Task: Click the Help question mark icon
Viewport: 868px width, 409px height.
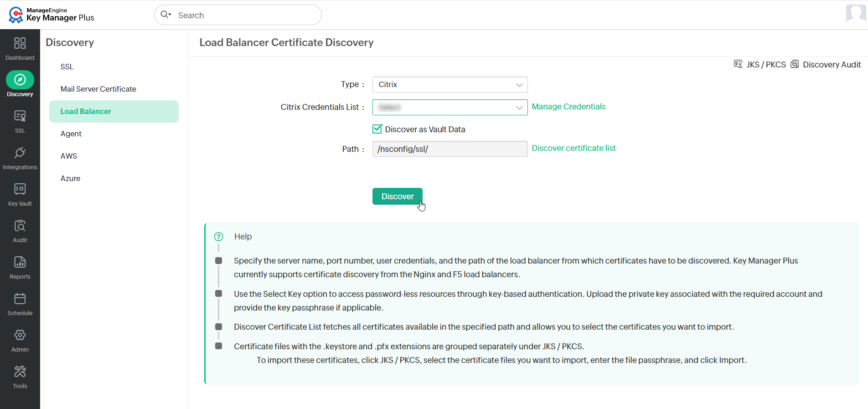Action: tap(219, 237)
